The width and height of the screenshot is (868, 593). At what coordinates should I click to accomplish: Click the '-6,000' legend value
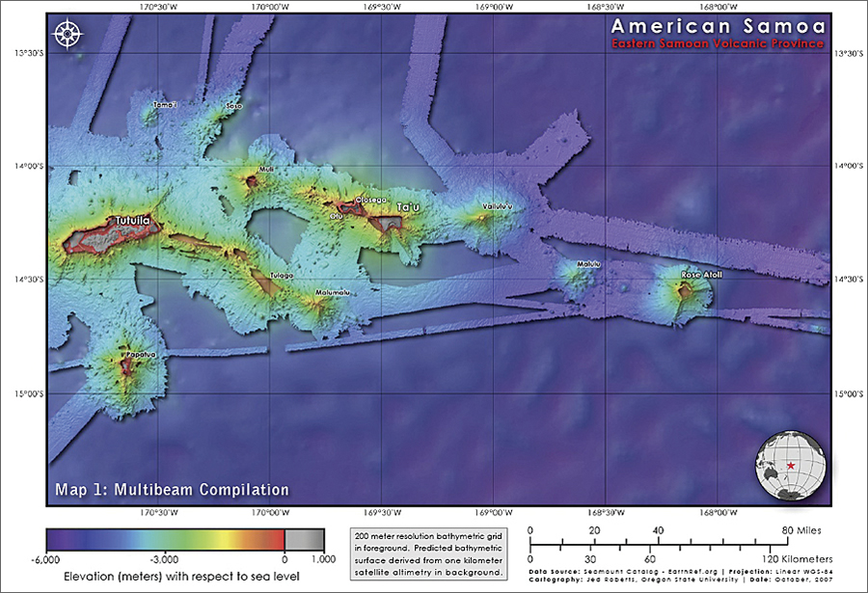(x=45, y=559)
